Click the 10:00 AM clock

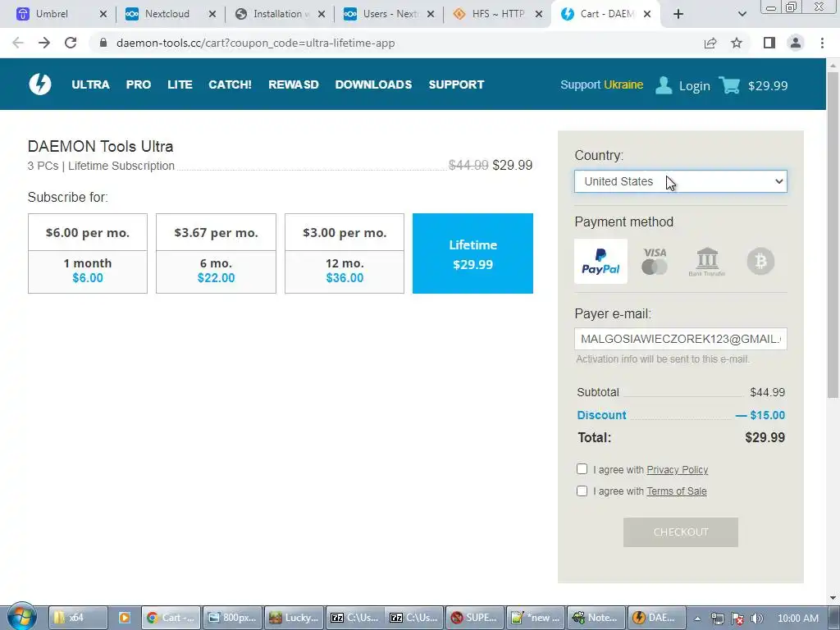[797, 619]
